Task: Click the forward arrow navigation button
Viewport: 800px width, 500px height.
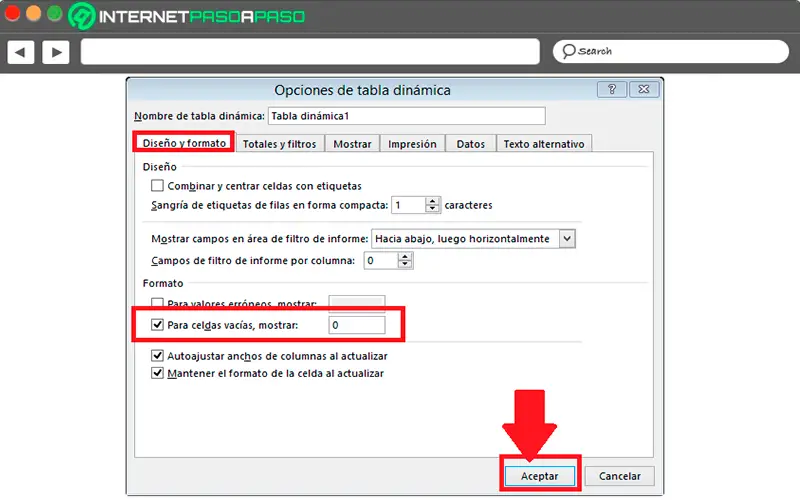Action: point(56,52)
